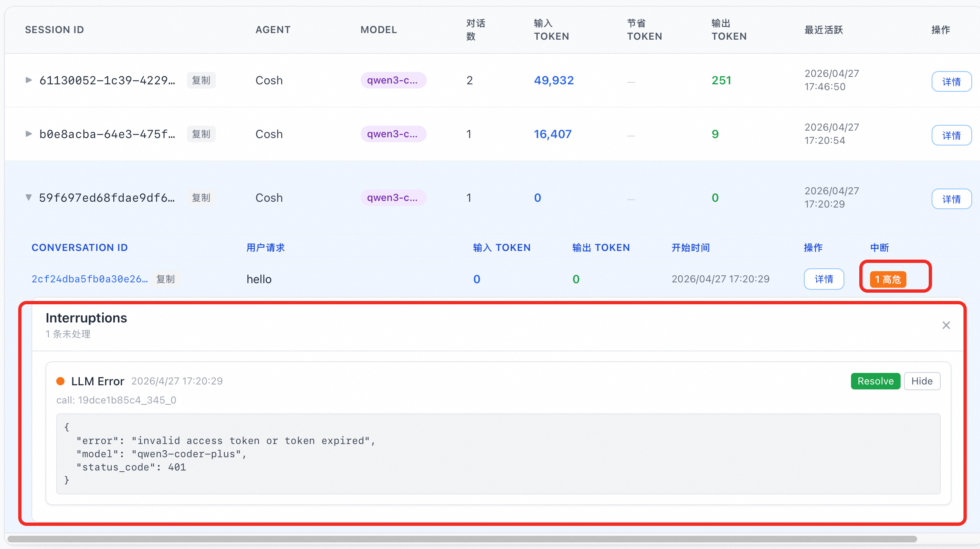Click the LLM Error title
The width and height of the screenshot is (980, 549).
click(x=98, y=381)
